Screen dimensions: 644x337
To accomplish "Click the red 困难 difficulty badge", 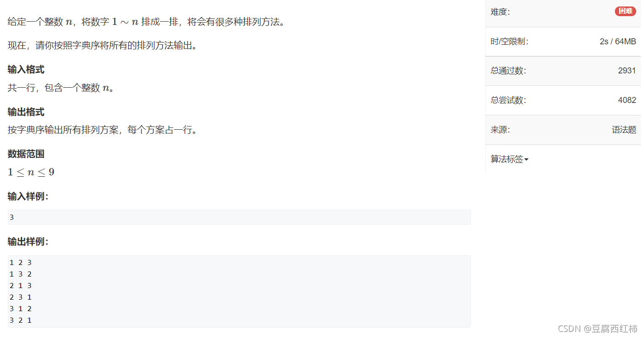I will [625, 12].
